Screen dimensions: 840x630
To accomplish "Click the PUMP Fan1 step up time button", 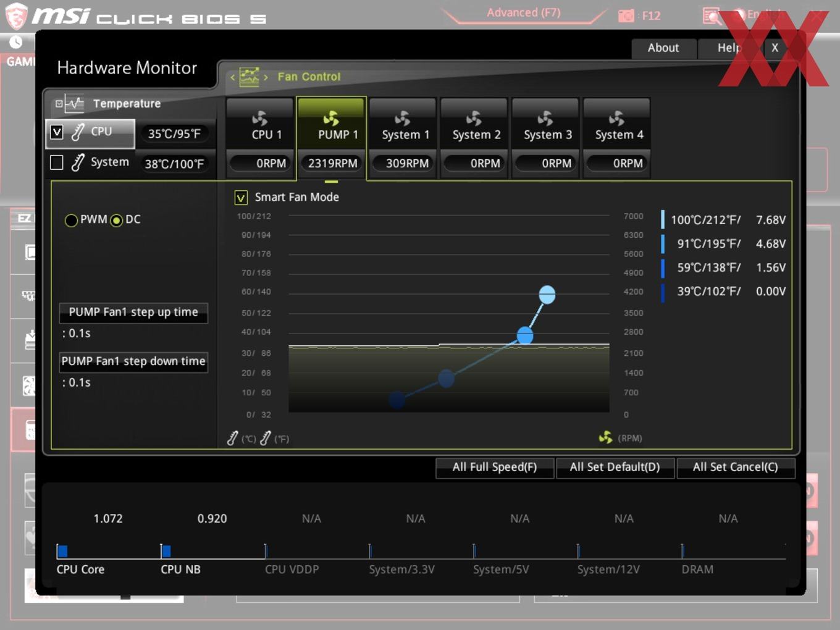I will 133,313.
